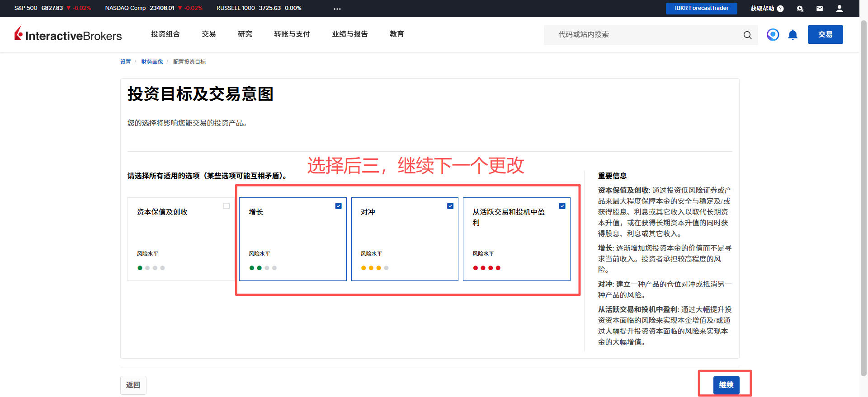Click the 财务画像 breadcrumb link

pyautogui.click(x=151, y=62)
